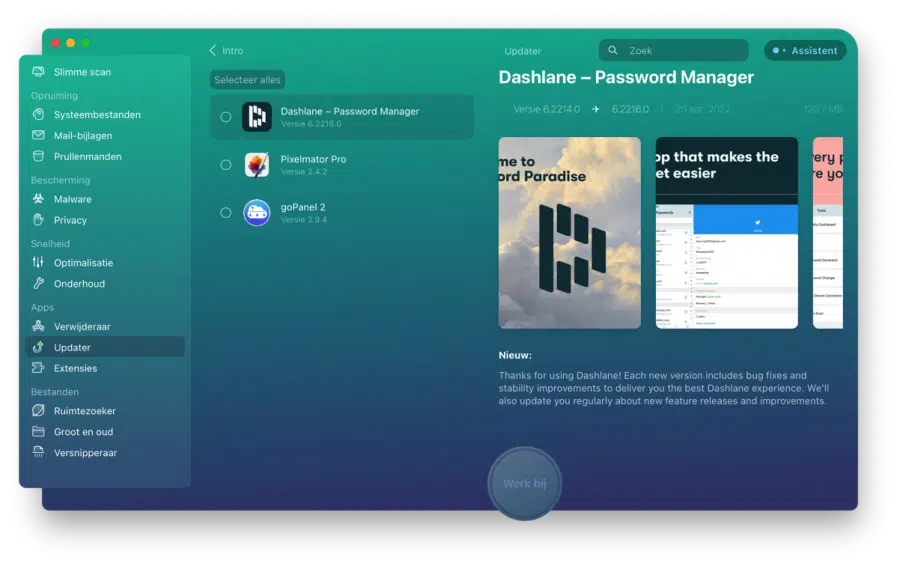Screen dimensions: 900x566
Task: Open the Extensies module
Action: (107, 368)
